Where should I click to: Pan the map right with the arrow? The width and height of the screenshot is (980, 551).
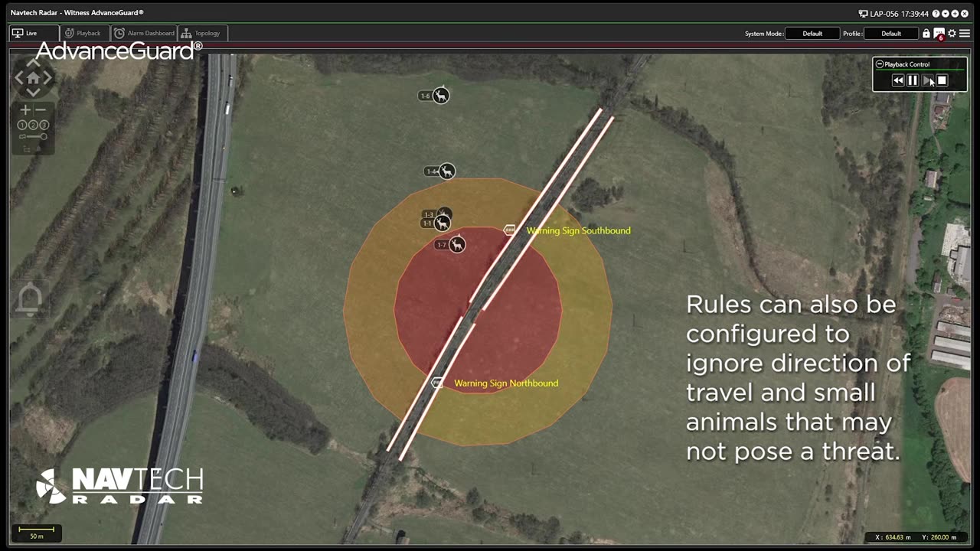pos(47,77)
